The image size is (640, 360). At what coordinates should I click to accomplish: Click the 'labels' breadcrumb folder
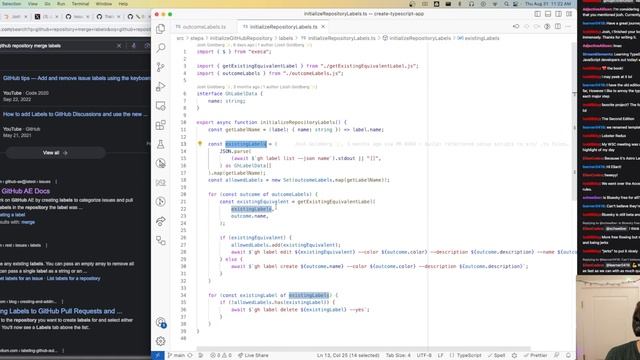coord(286,38)
